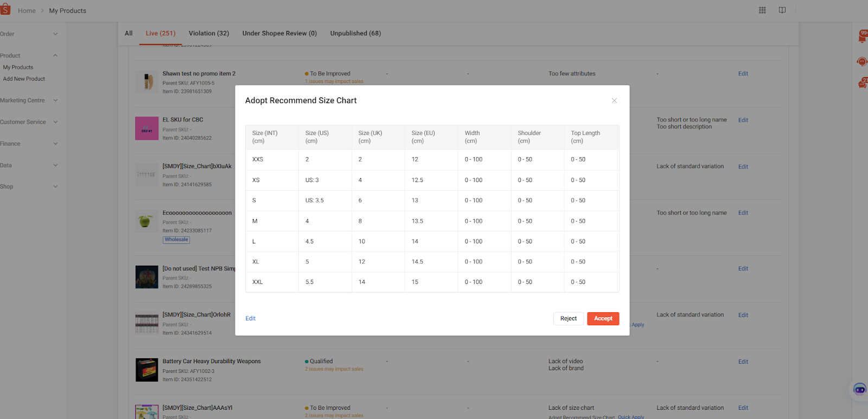Click the Wholesale tag under Ecooo product

(176, 240)
